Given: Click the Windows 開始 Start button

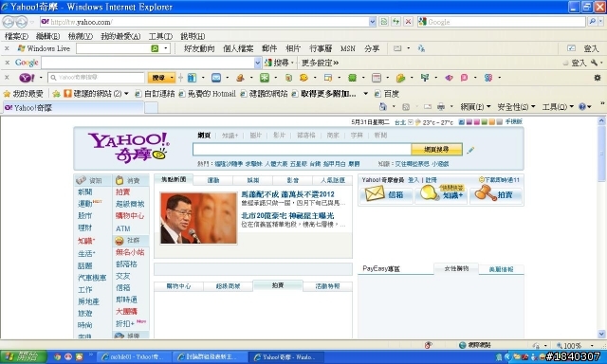Looking at the screenshot, I should [23, 356].
